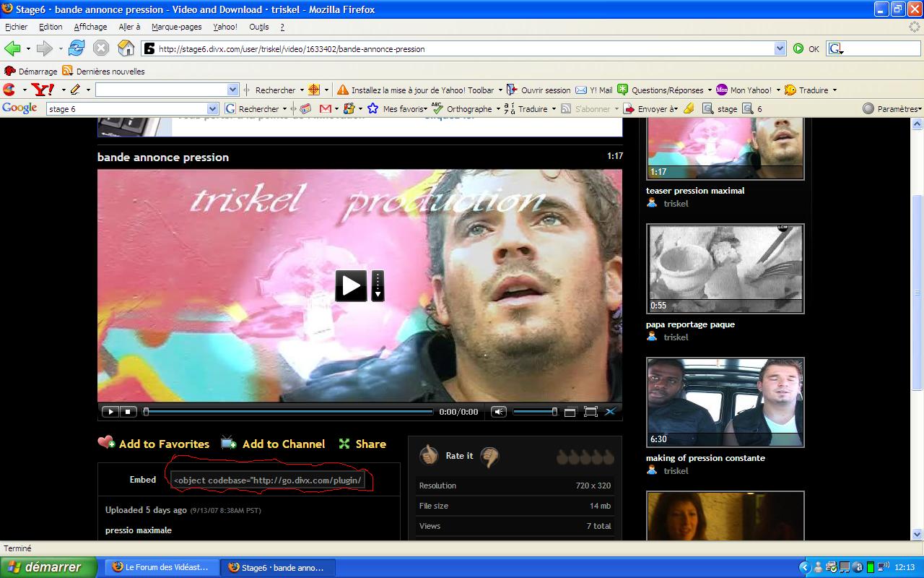This screenshot has width=924, height=578.
Task: Set the five-thumb rating scale
Action: point(585,457)
